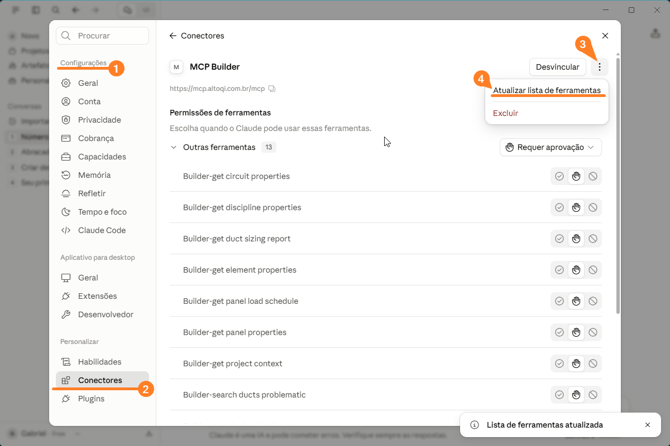Click the Procurar search field
The height and width of the screenshot is (446, 670).
[x=103, y=35]
